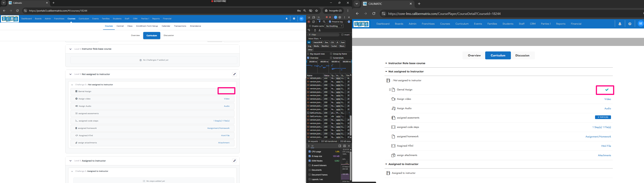Click the notification bell in left portal

(286, 19)
